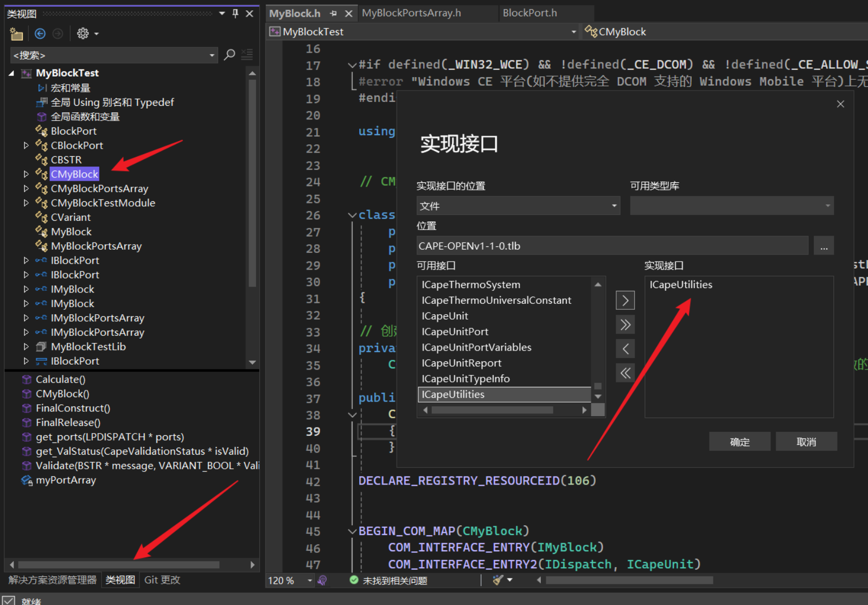The image size is (868, 605).
Task: Pin the MyBlock.h tab
Action: [x=333, y=14]
